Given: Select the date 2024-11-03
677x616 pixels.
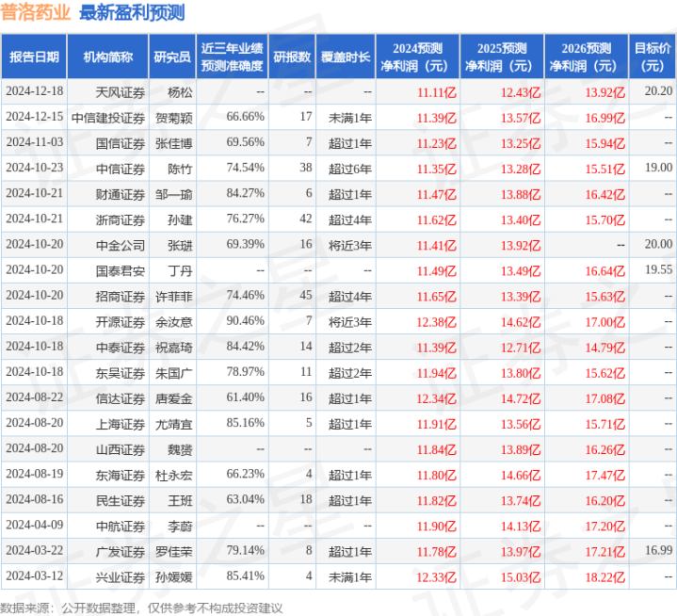Looking at the screenshot, I should (35, 142).
